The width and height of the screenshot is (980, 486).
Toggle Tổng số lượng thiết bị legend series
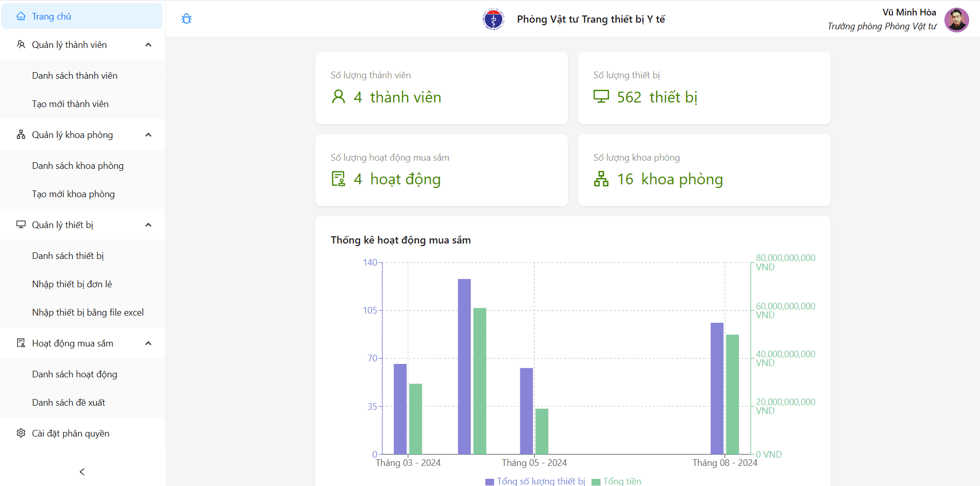pyautogui.click(x=535, y=481)
